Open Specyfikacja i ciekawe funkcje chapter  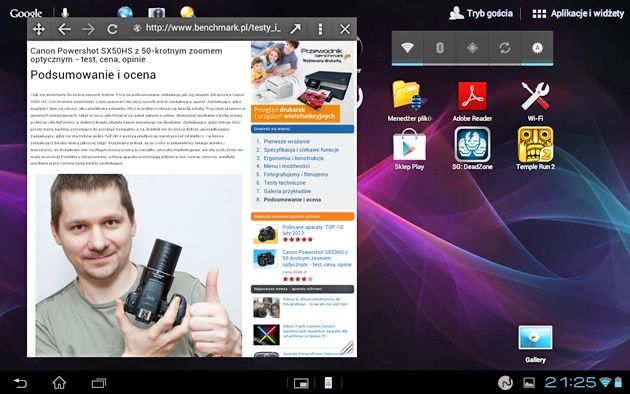(301, 150)
